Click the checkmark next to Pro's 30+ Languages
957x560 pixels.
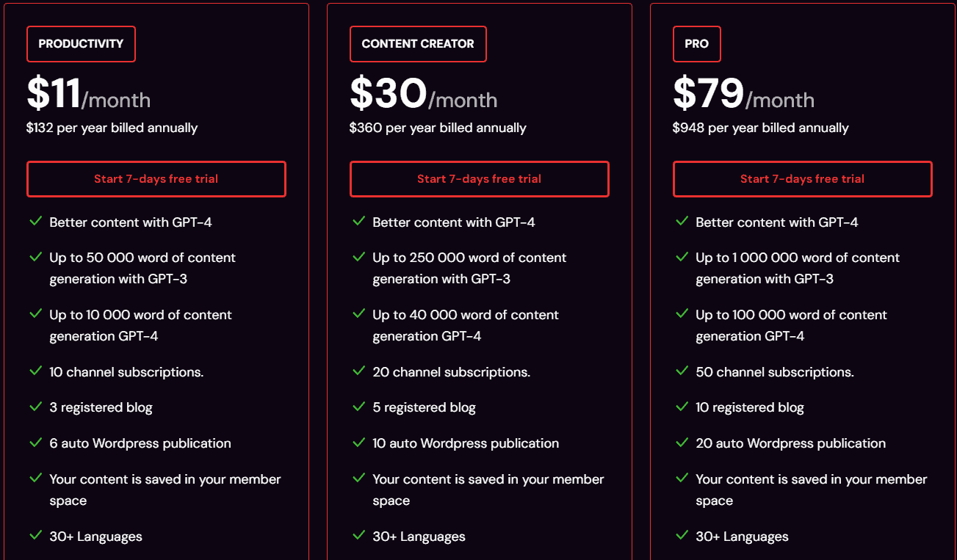pos(682,537)
